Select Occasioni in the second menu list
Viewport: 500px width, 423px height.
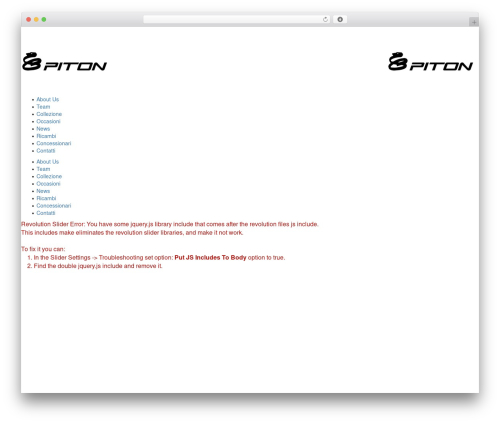[48, 184]
